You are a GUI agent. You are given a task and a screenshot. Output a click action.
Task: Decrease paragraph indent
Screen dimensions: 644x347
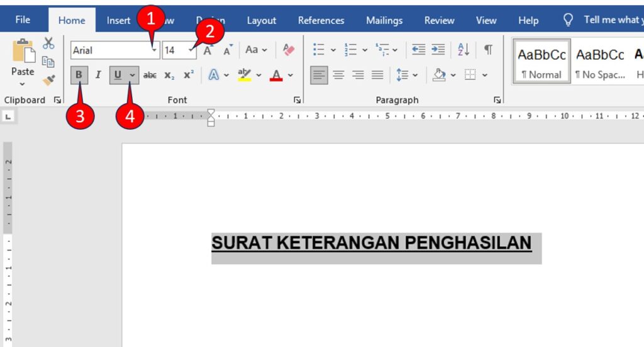coord(418,50)
